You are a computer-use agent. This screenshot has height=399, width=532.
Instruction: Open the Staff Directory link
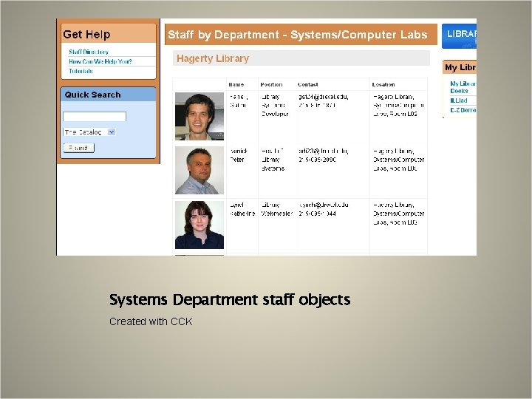click(x=89, y=52)
